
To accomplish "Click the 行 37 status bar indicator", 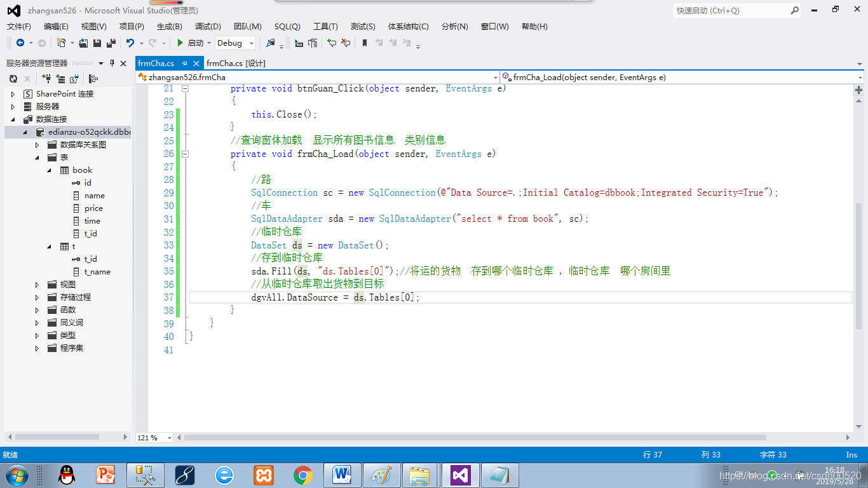I will 653,454.
